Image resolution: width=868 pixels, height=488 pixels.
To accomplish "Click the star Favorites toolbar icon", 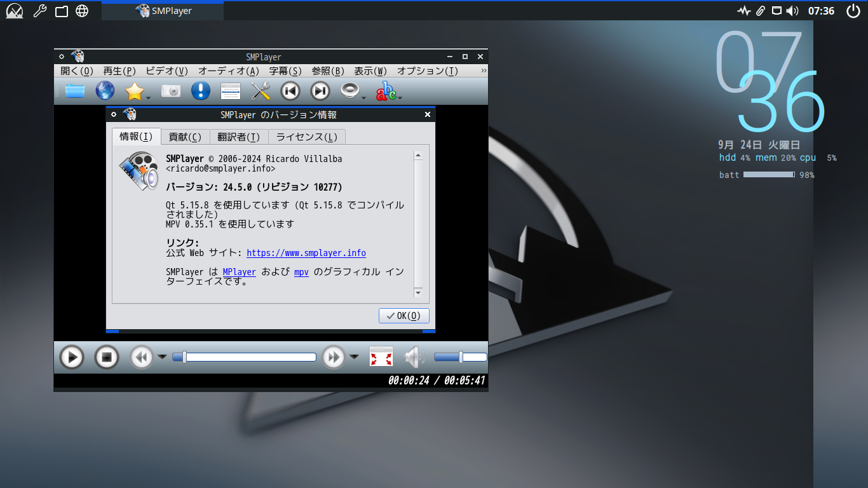I will tap(134, 91).
